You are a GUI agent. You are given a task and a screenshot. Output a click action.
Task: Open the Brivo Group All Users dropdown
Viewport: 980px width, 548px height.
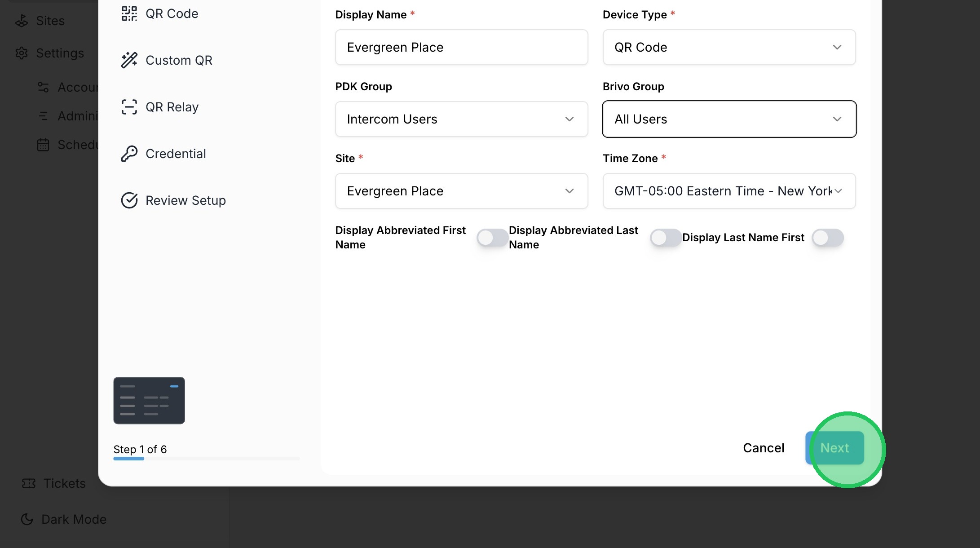[x=728, y=119]
